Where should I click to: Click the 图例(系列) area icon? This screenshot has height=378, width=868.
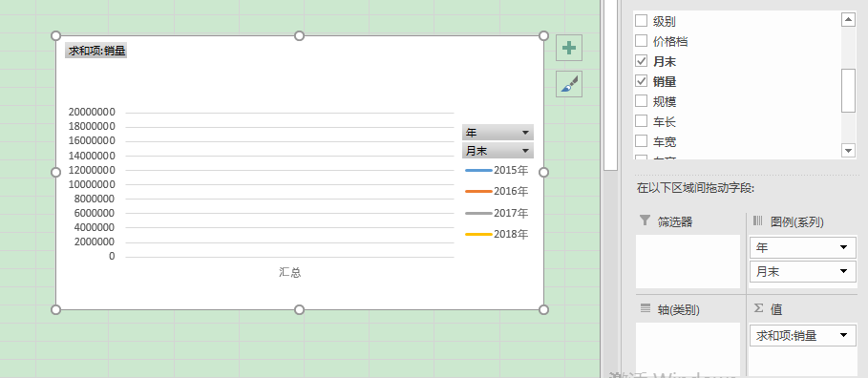(758, 220)
